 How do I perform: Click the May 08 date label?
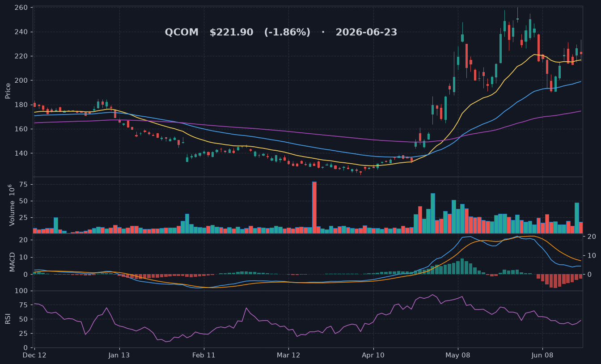pos(458,355)
